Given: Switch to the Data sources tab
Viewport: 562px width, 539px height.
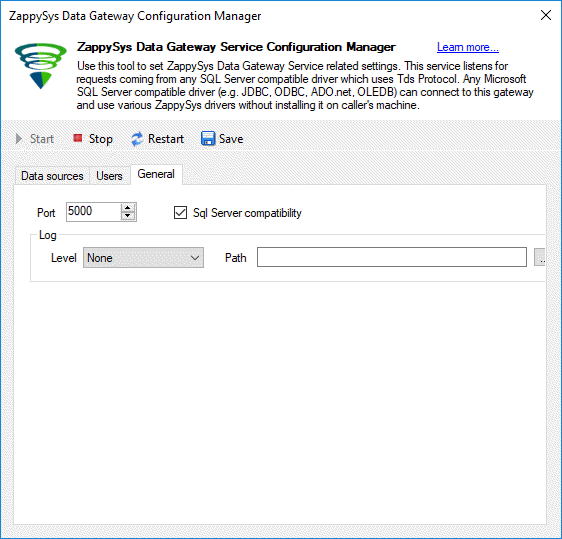Looking at the screenshot, I should pos(52,176).
